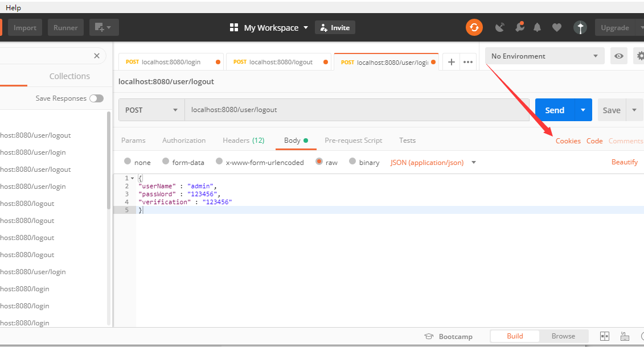This screenshot has height=347, width=644.
Task: Click the orange sync status icon
Action: click(474, 27)
